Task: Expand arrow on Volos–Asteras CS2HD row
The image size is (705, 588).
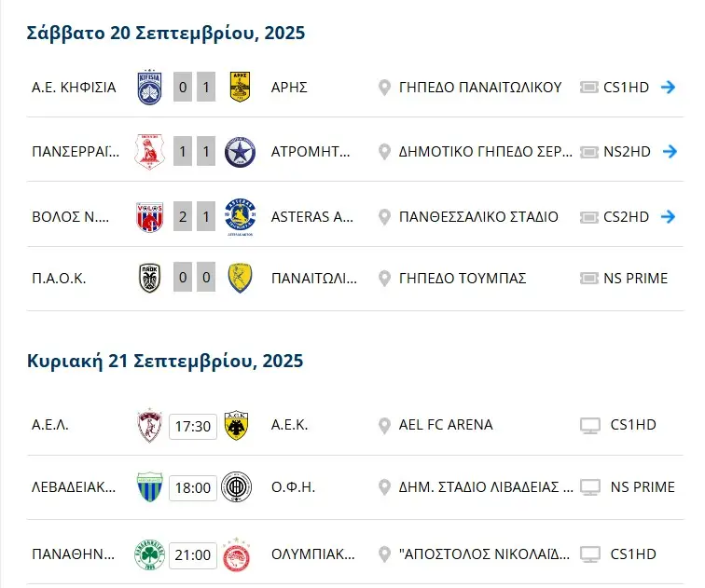Action: (668, 217)
